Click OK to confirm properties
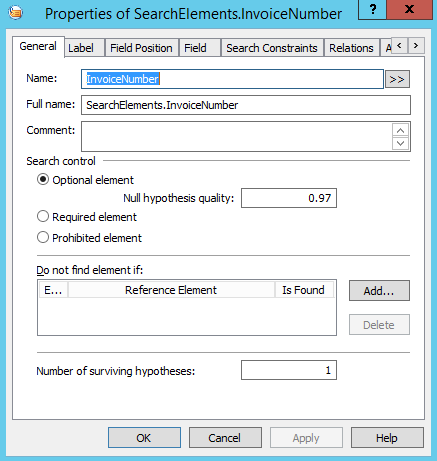The image size is (437, 461). pyautogui.click(x=144, y=438)
